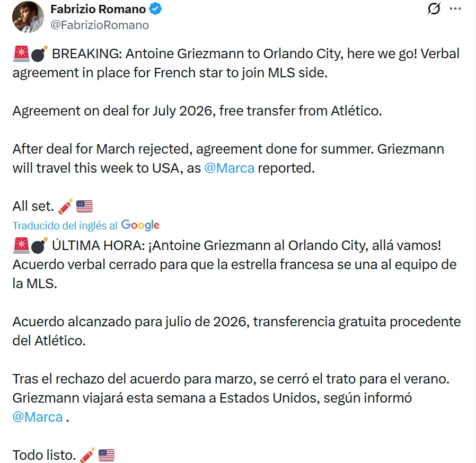Click the US flag after "Todo listo."
476x463 pixels.
[106, 455]
